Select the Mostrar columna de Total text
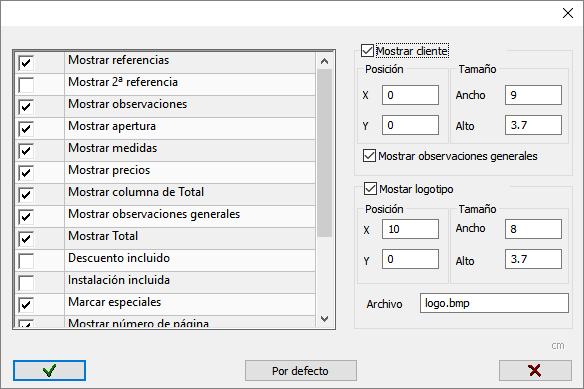Viewport: 584px width, 389px height. 136,192
